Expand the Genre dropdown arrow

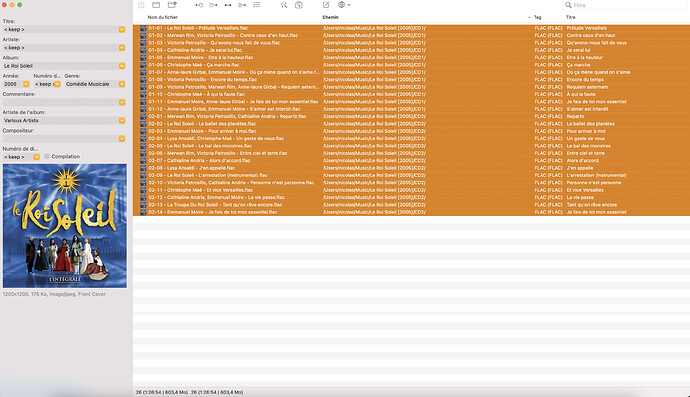(x=122, y=84)
